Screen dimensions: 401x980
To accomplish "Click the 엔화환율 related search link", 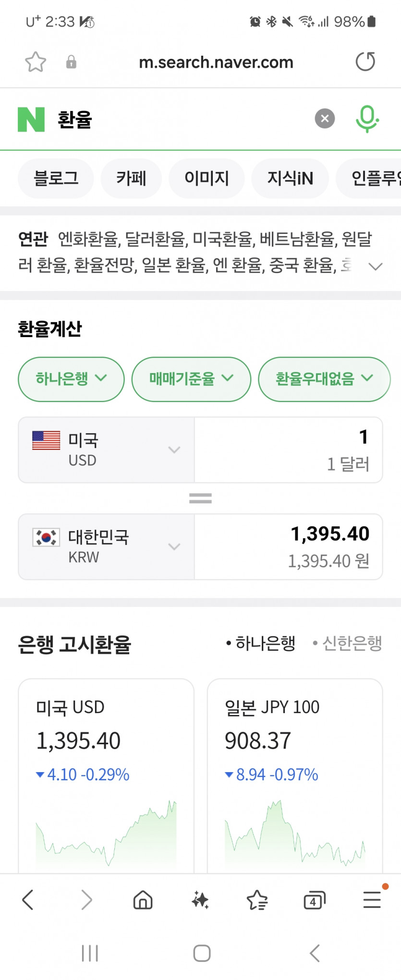I will pos(88,239).
